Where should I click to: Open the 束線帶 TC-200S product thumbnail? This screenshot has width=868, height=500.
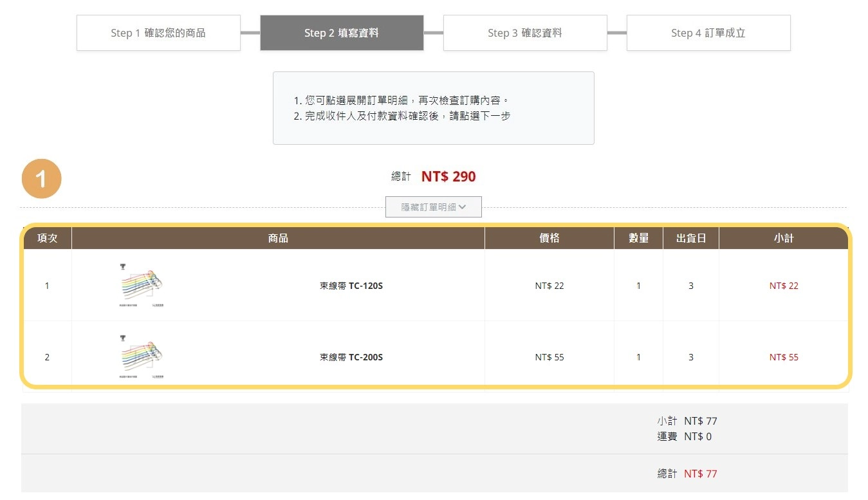pyautogui.click(x=141, y=357)
